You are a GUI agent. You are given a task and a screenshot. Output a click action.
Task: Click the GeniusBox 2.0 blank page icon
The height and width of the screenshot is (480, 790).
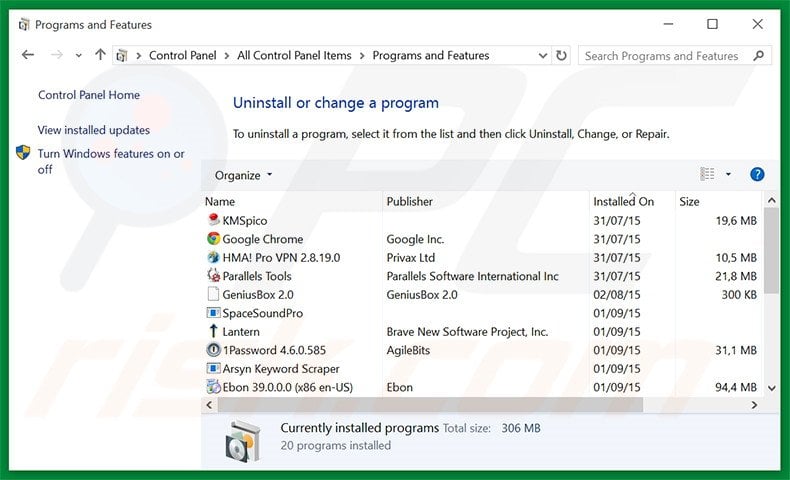point(214,294)
